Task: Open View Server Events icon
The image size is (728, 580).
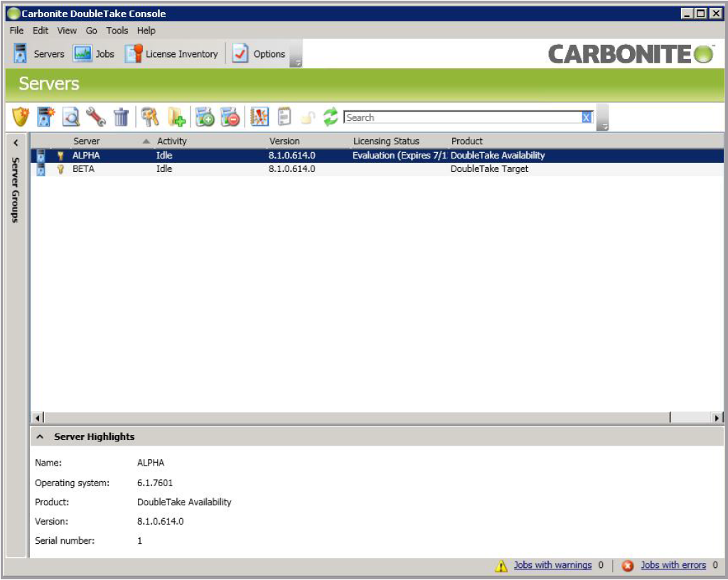Action: [x=259, y=117]
